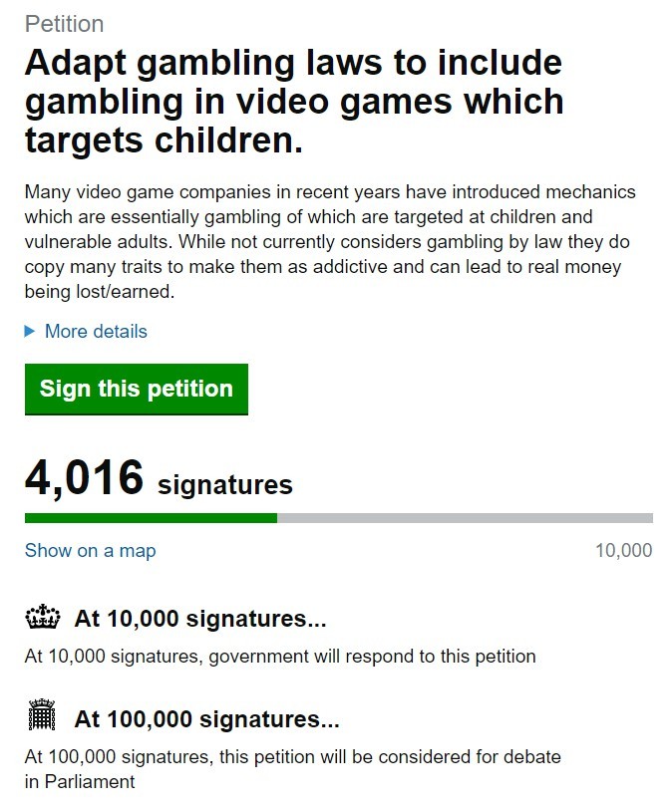Click the word Parliament in the last line
The height and width of the screenshot is (812, 672).
tap(90, 781)
